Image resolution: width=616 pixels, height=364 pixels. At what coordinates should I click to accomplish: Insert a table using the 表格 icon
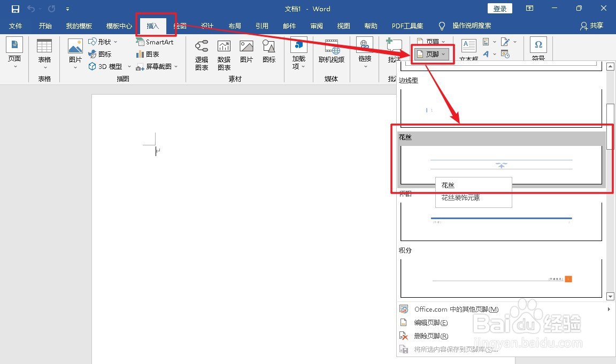45,51
